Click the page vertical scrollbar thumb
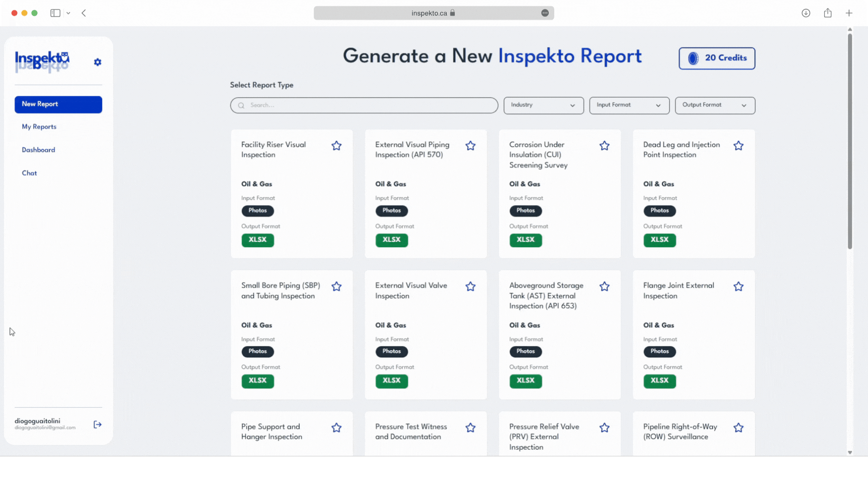Image resolution: width=868 pixels, height=488 pixels. [x=850, y=140]
